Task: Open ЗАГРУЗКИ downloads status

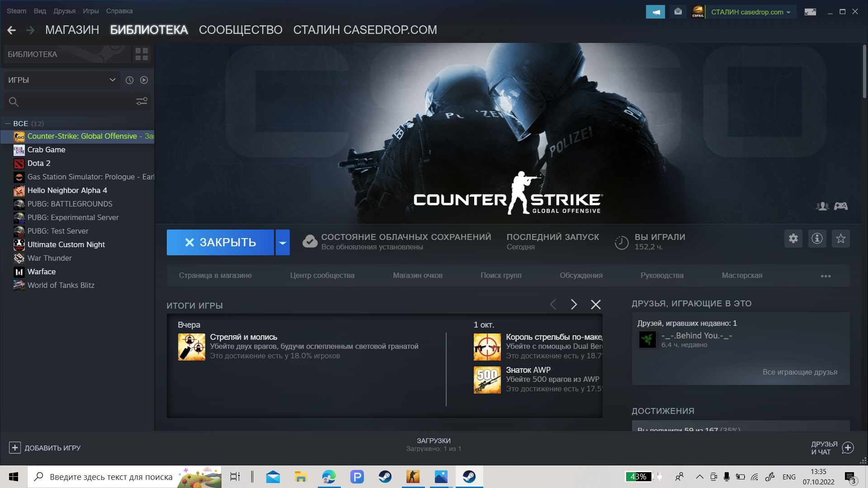Action: coord(434,445)
